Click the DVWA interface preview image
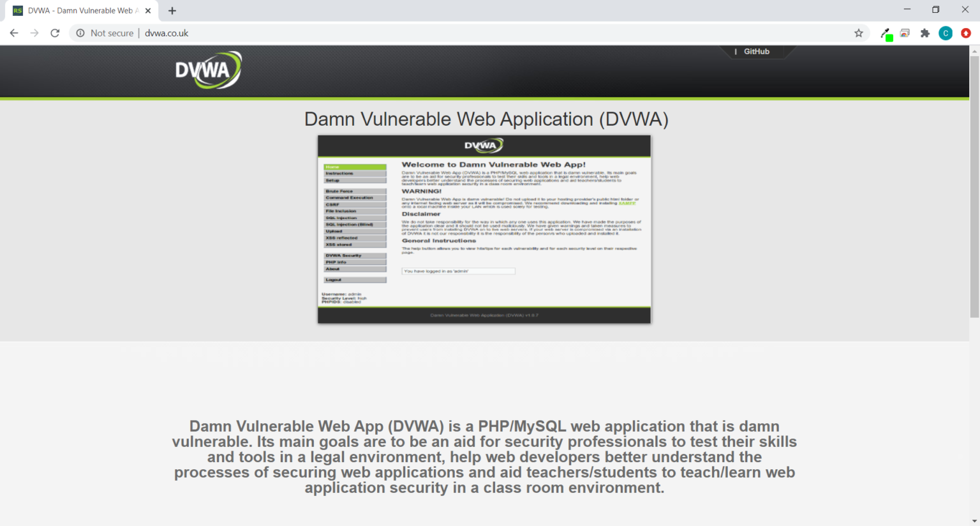 pos(484,230)
